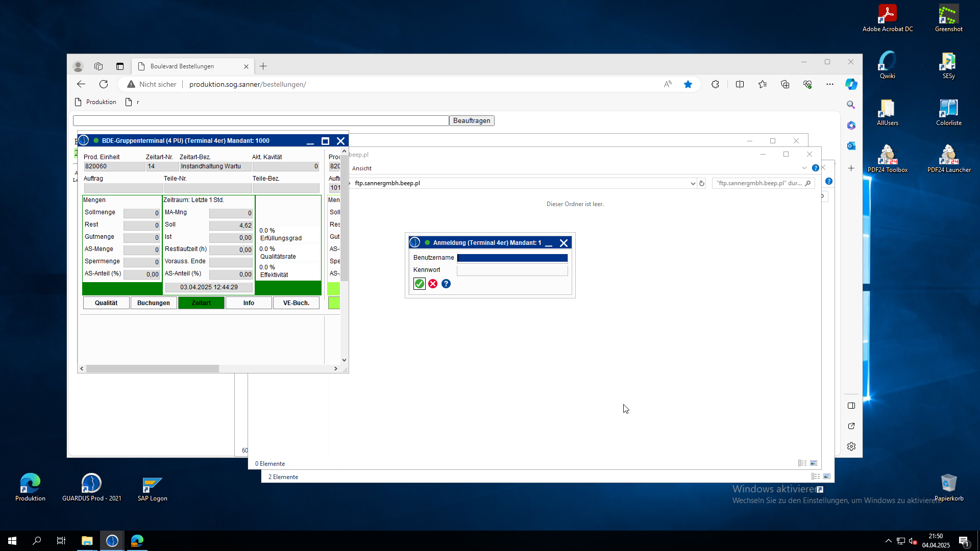Image resolution: width=980 pixels, height=551 pixels.
Task: Click the Kennwort password field
Action: (512, 270)
